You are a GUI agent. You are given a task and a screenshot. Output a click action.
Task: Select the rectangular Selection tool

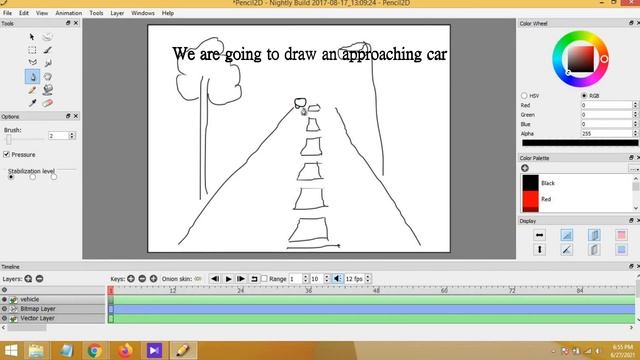click(x=32, y=50)
